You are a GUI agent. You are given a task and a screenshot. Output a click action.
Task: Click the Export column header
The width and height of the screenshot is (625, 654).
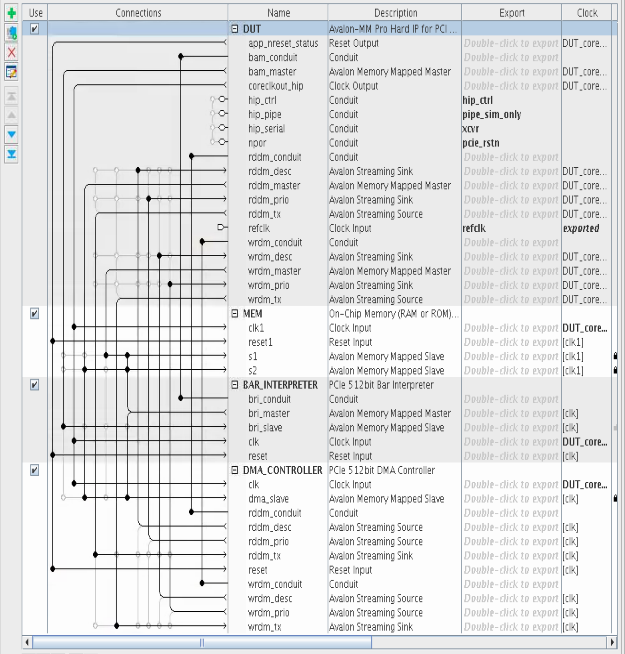[512, 13]
